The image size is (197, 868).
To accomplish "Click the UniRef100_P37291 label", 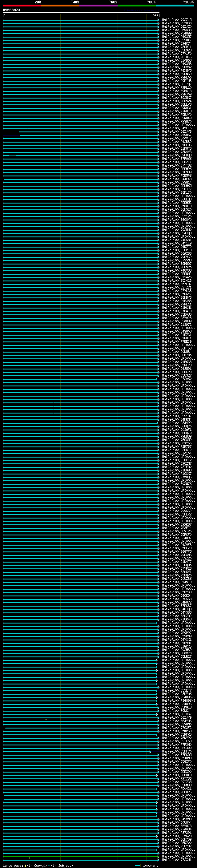I will (x=177, y=833).
